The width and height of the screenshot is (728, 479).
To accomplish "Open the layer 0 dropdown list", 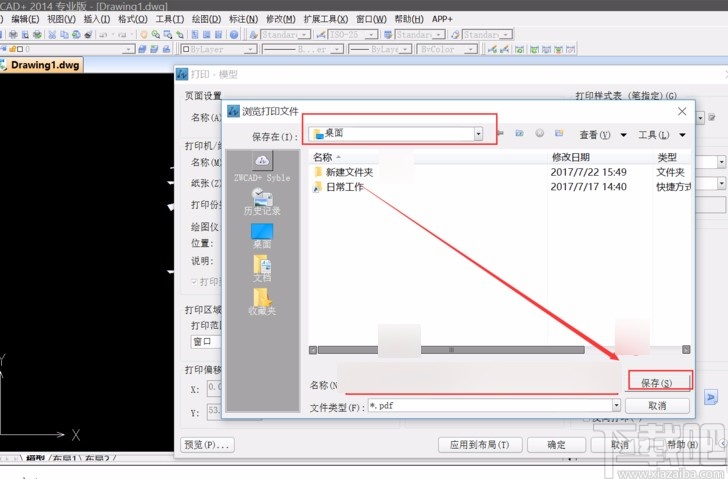I will coord(129,50).
